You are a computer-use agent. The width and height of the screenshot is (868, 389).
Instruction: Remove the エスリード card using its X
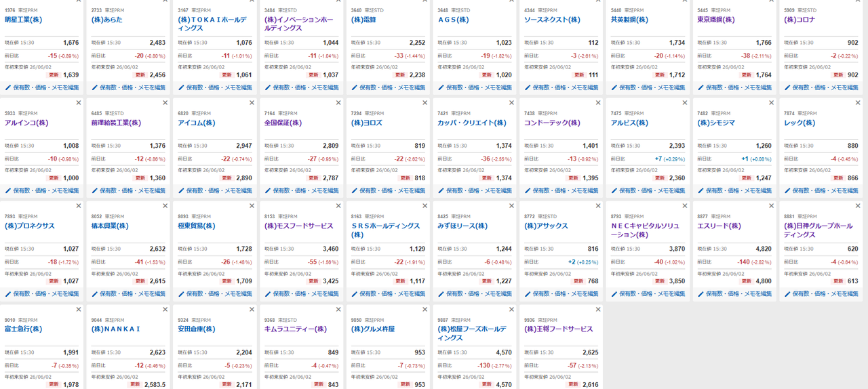point(771,206)
